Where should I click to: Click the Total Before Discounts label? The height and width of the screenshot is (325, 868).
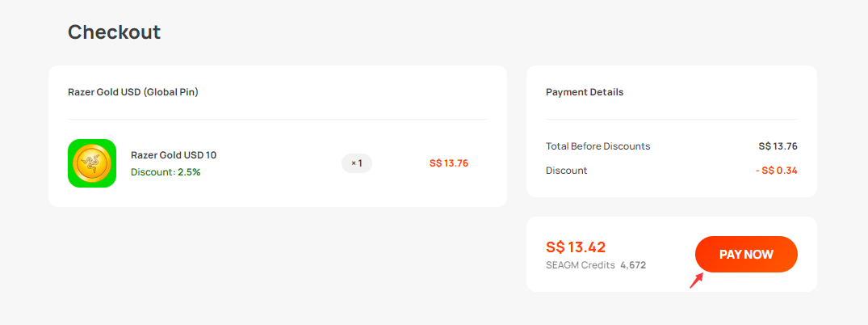pos(598,146)
